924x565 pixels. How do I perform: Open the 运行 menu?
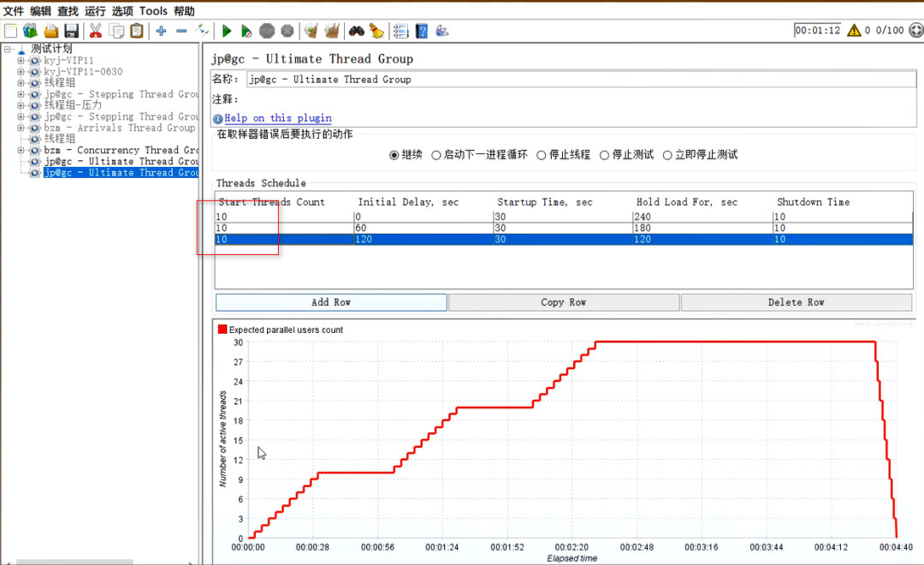click(95, 11)
